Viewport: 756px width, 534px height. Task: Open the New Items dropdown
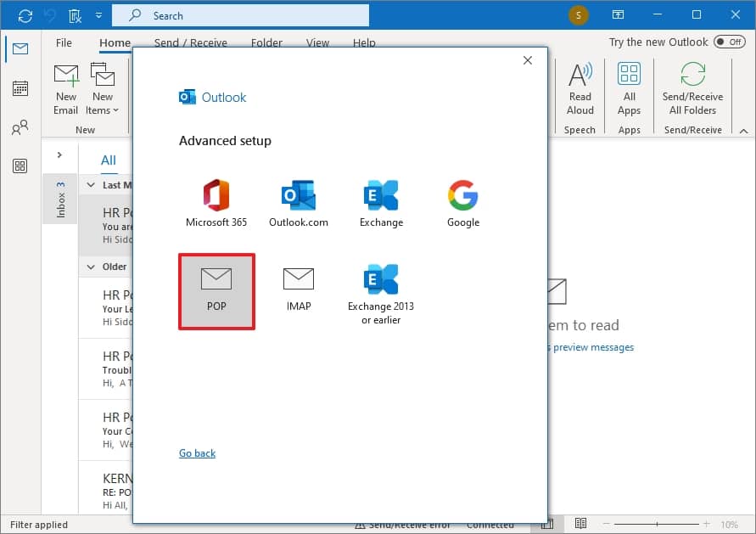point(103,89)
